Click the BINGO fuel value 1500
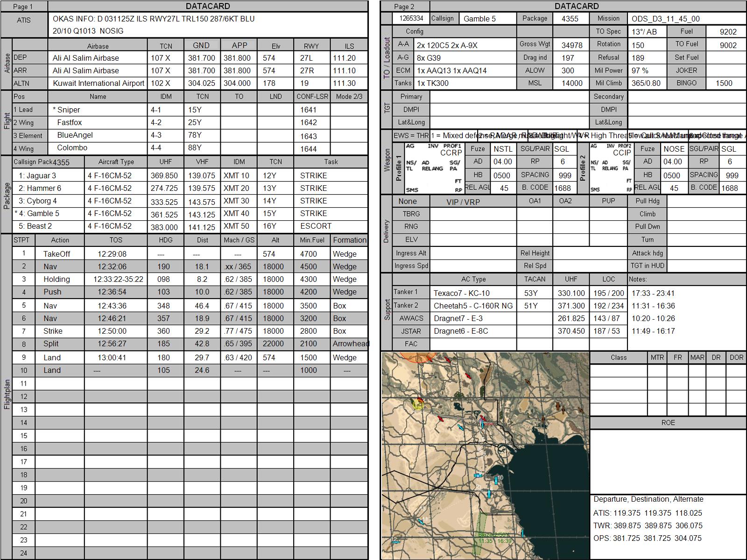This screenshot has width=747, height=560. point(725,83)
